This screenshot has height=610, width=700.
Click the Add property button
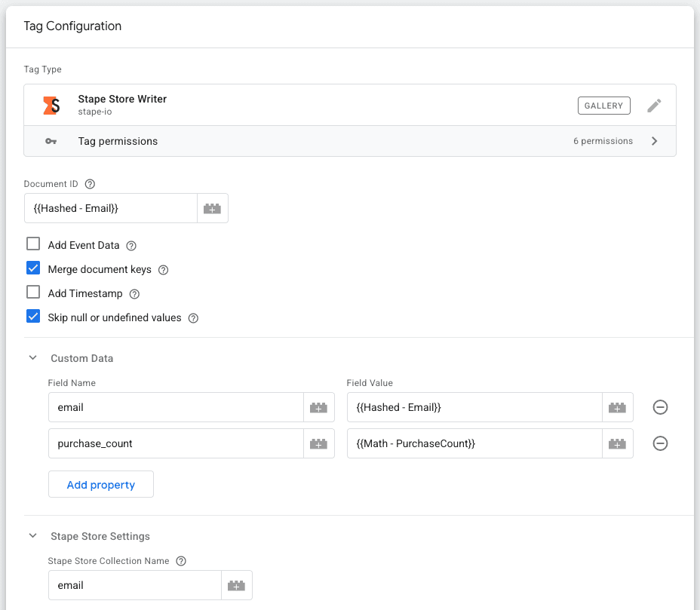pyautogui.click(x=101, y=485)
